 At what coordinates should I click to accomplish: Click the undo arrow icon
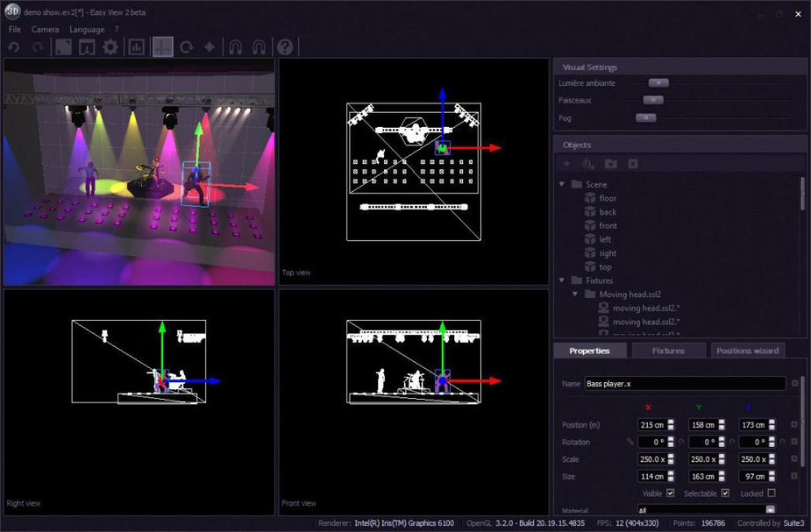14,47
